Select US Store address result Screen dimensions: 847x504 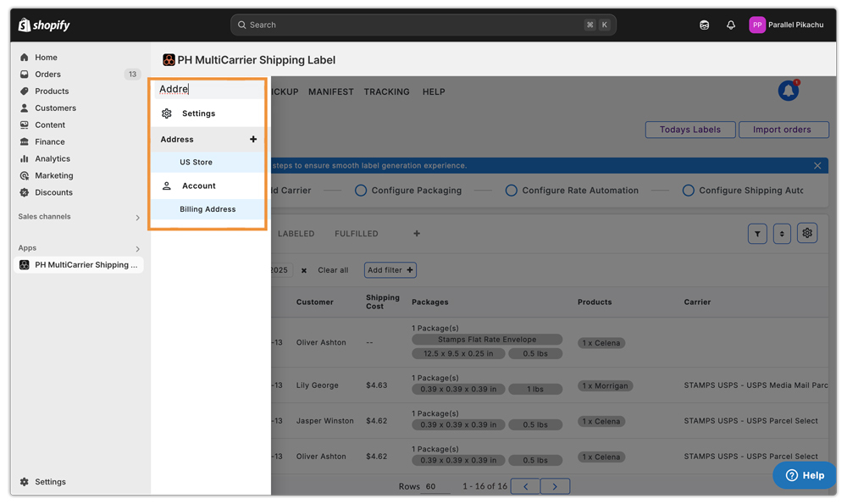(x=208, y=162)
